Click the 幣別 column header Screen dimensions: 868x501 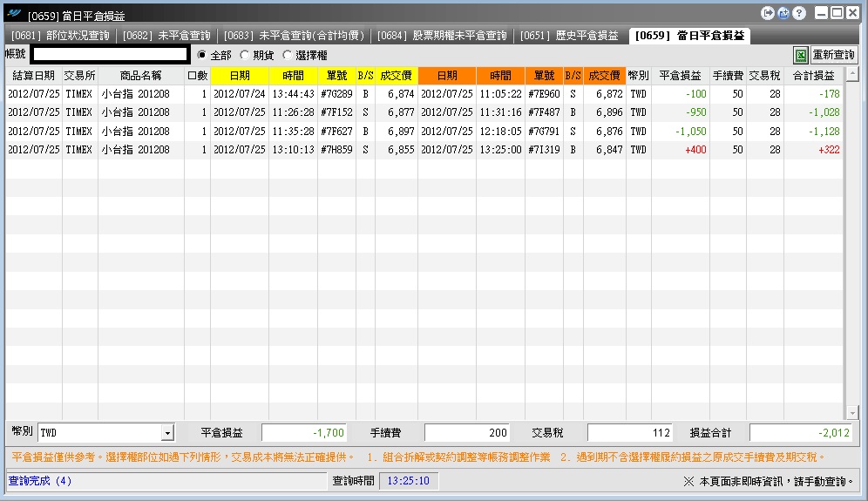pos(639,76)
